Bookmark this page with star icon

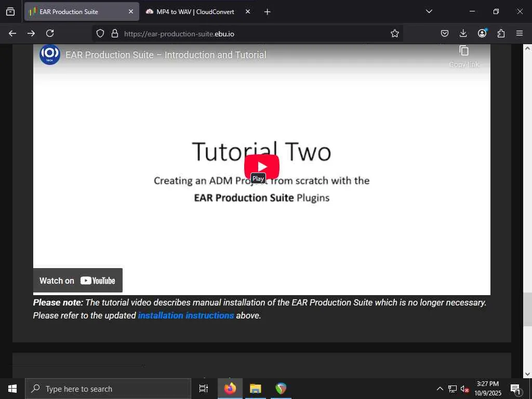pos(395,33)
